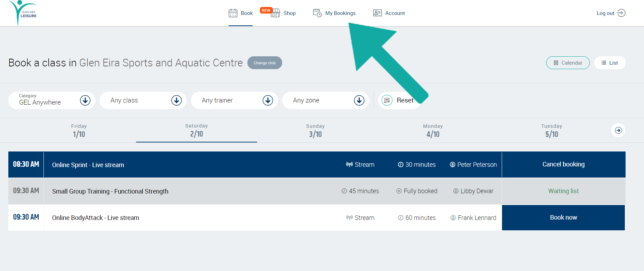Click trainer icon beside Peter Peterson
Image resolution: width=644 pixels, height=271 pixels.
tap(453, 165)
